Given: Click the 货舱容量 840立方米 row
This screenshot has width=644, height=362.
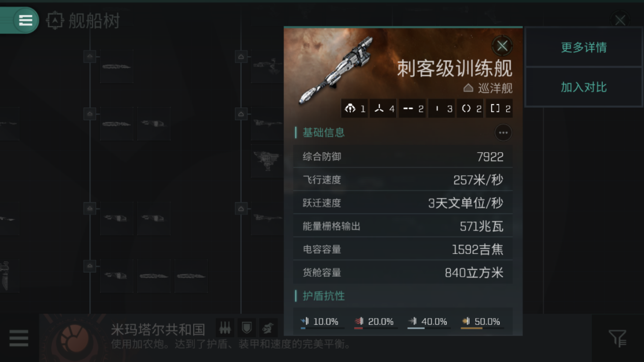Looking at the screenshot, I should pos(403,272).
